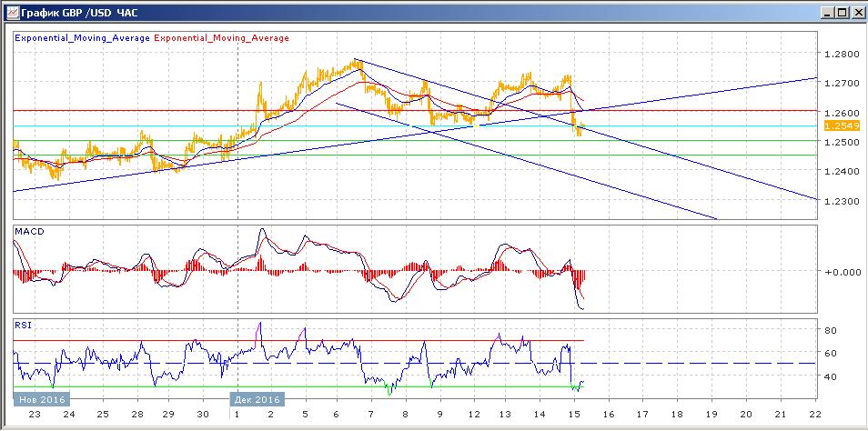Image resolution: width=868 pixels, height=431 pixels.
Task: Click the RSI 40 level label
Action: point(831,376)
